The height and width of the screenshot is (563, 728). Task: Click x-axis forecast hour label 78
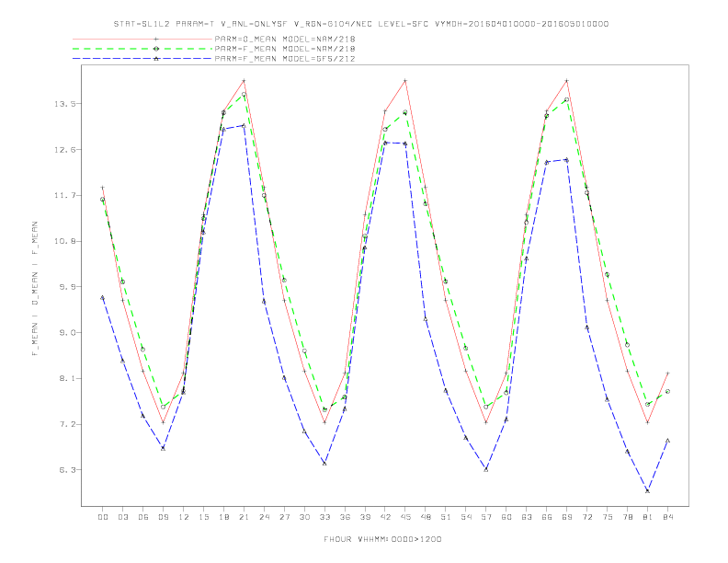click(x=628, y=517)
